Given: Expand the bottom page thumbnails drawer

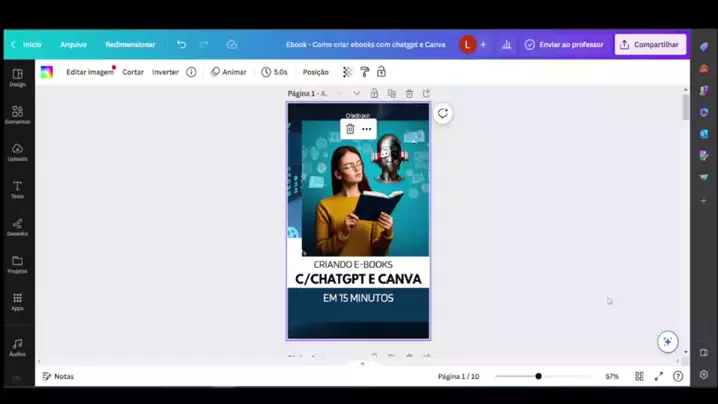Looking at the screenshot, I should [362, 364].
